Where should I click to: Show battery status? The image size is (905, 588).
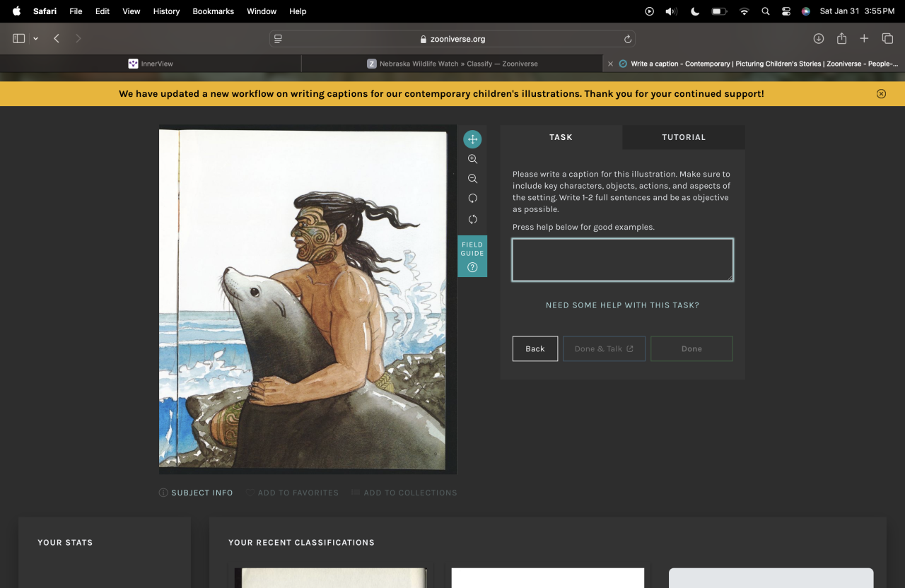pos(719,11)
